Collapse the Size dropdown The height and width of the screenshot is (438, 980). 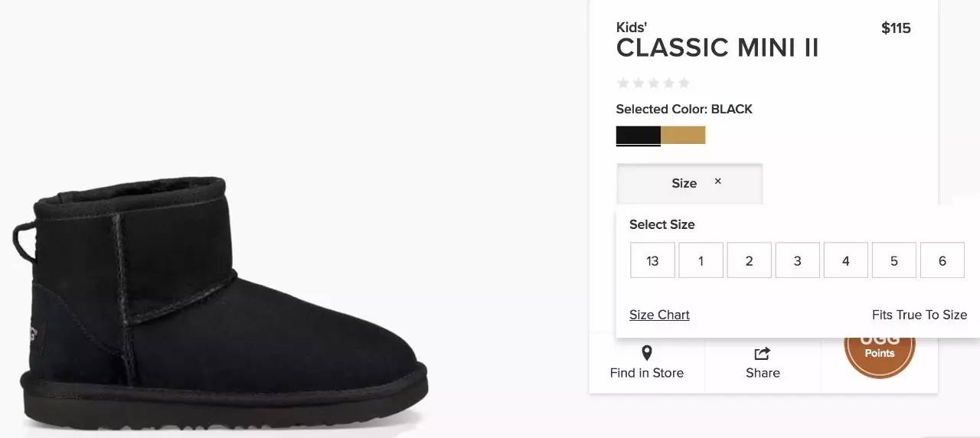(x=684, y=184)
